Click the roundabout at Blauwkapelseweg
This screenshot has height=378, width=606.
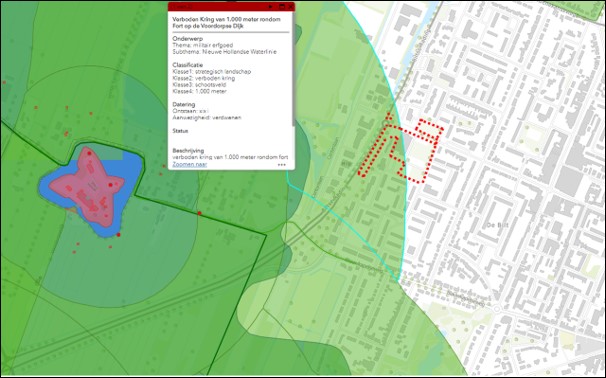497,309
